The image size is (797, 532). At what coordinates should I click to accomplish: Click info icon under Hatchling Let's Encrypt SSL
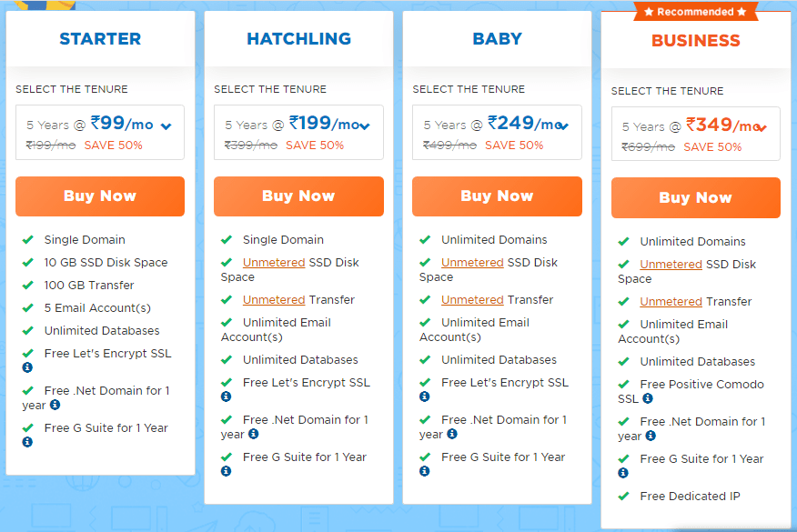coord(227,396)
